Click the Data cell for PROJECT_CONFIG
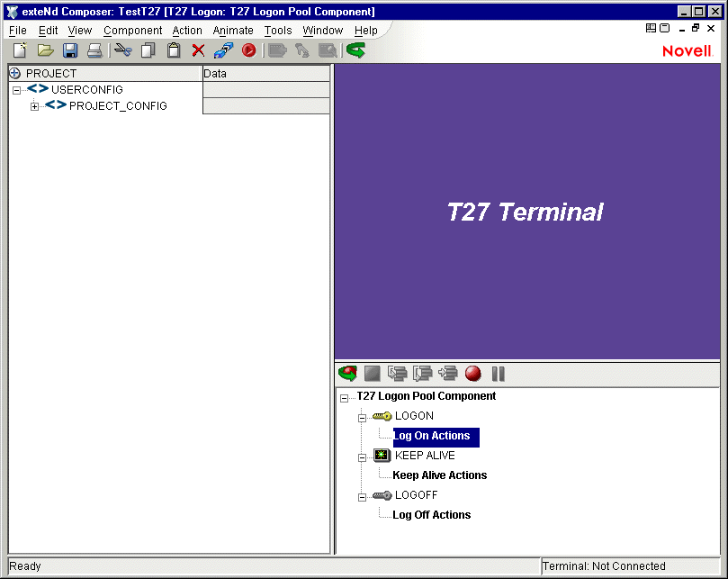Screen dimensions: 728x579 266,106
